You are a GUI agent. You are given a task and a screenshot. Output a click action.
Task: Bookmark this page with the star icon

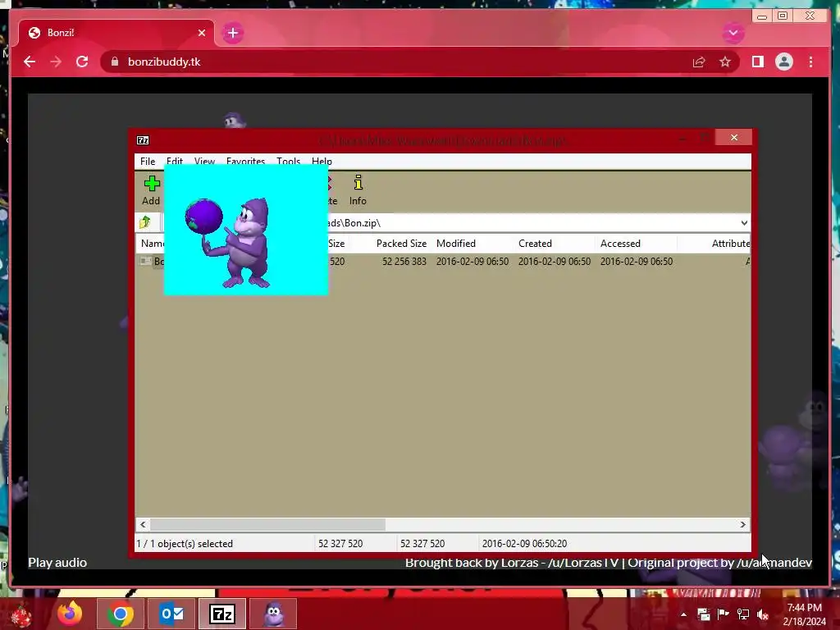click(725, 62)
